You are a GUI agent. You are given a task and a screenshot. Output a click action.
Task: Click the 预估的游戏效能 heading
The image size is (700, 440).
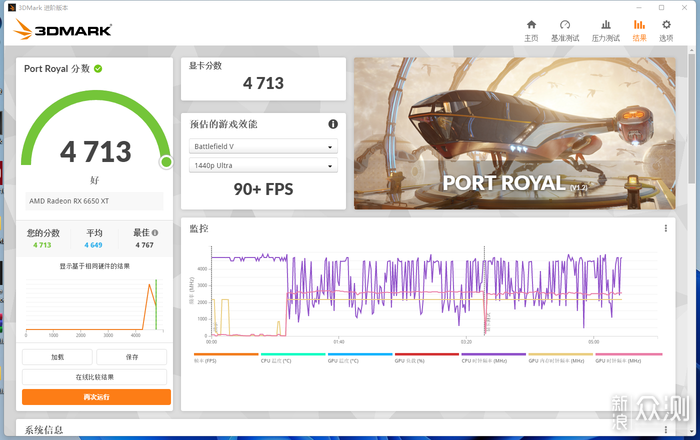[x=224, y=124]
